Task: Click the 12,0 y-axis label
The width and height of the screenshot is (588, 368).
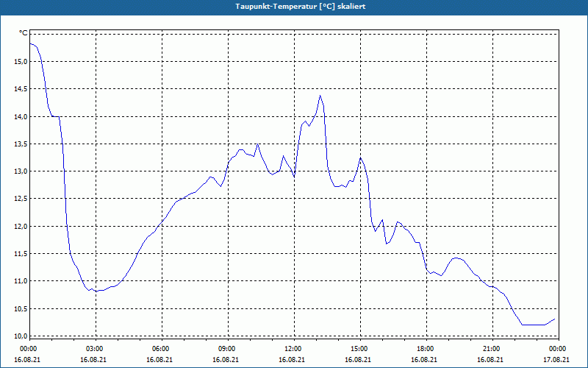Action: (x=21, y=227)
